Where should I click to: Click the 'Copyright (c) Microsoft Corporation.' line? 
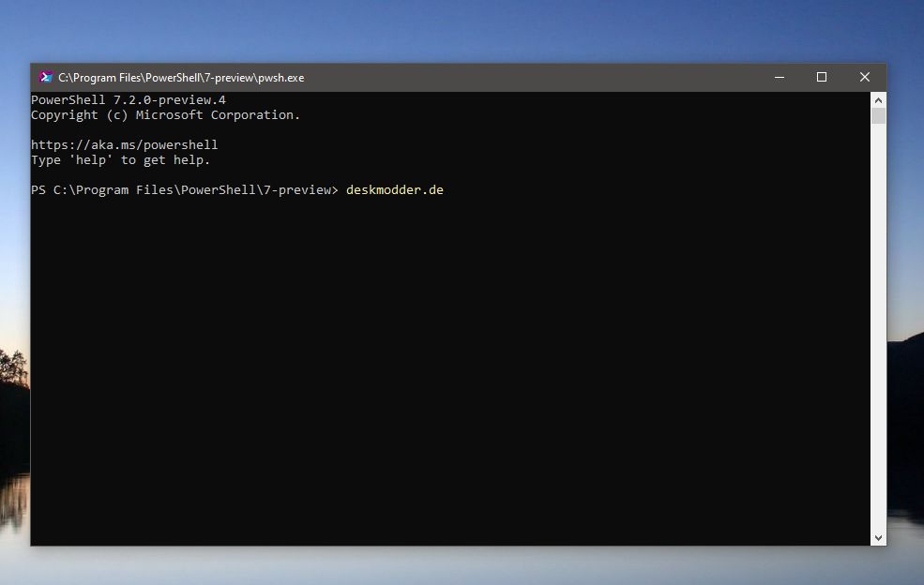(166, 115)
